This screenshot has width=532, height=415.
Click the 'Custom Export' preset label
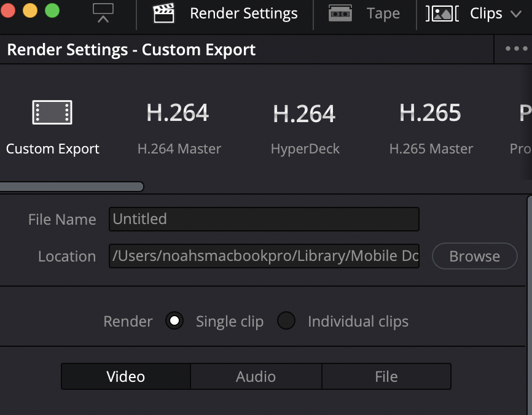click(x=53, y=149)
